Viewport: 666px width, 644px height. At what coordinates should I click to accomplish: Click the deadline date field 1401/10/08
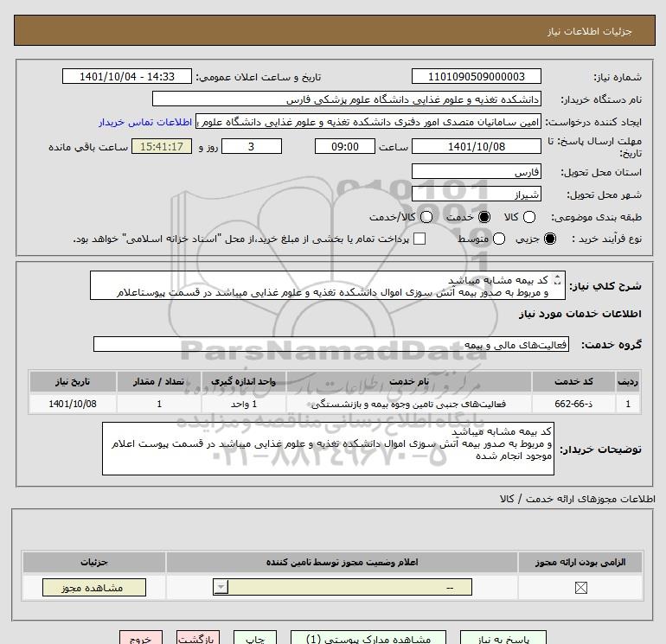(x=476, y=146)
